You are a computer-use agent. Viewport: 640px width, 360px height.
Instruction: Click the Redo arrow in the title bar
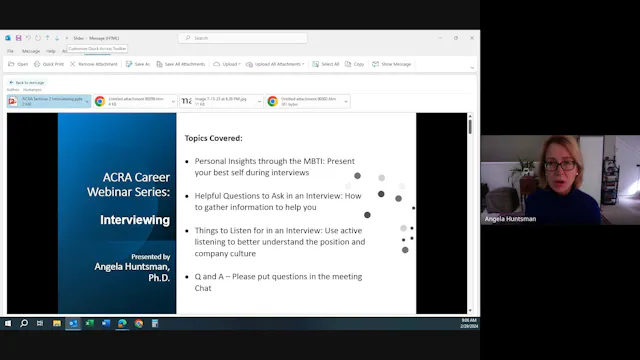(38, 38)
